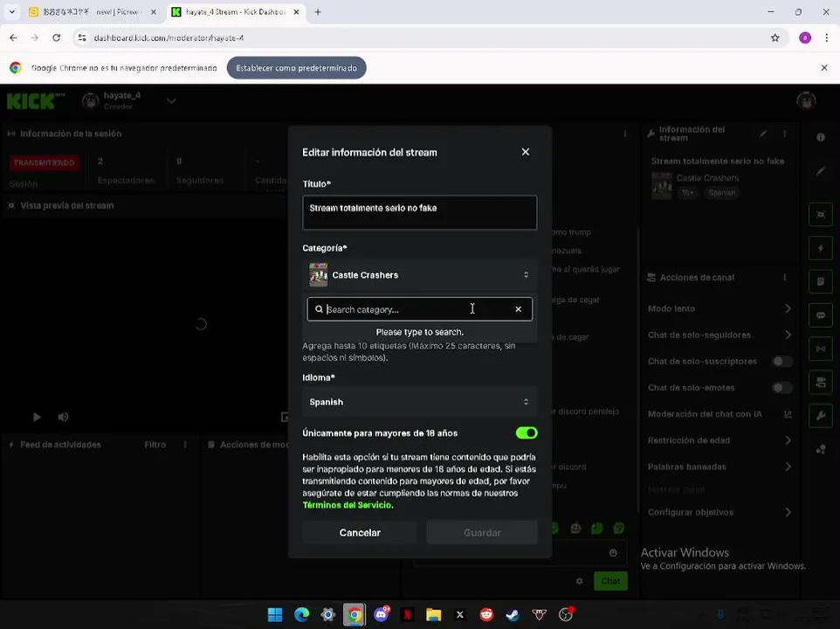840x629 pixels.
Task: Click the Cancelar button
Action: [x=360, y=533]
